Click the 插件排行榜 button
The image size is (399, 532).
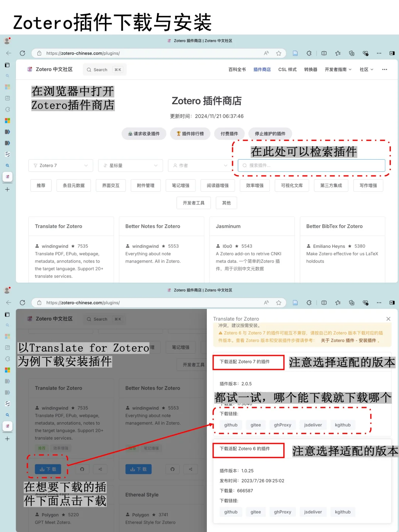click(x=190, y=134)
